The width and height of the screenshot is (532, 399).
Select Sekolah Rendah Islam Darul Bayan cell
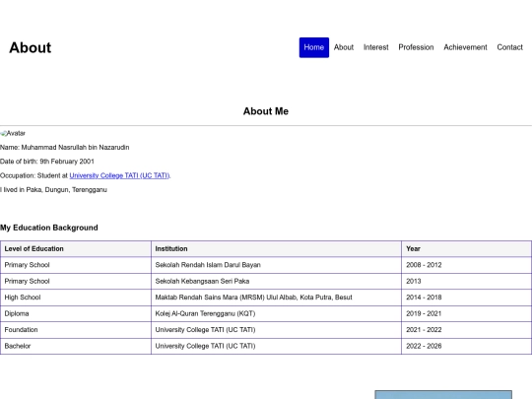276,265
